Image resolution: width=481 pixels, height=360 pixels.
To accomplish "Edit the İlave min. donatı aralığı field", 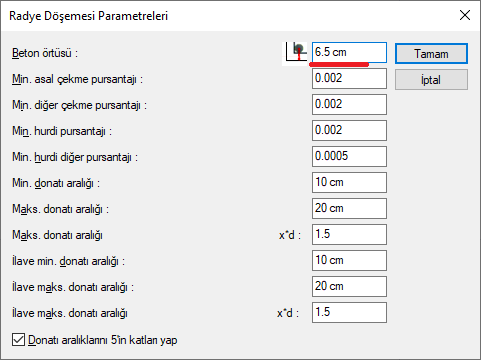I will pyautogui.click(x=349, y=260).
